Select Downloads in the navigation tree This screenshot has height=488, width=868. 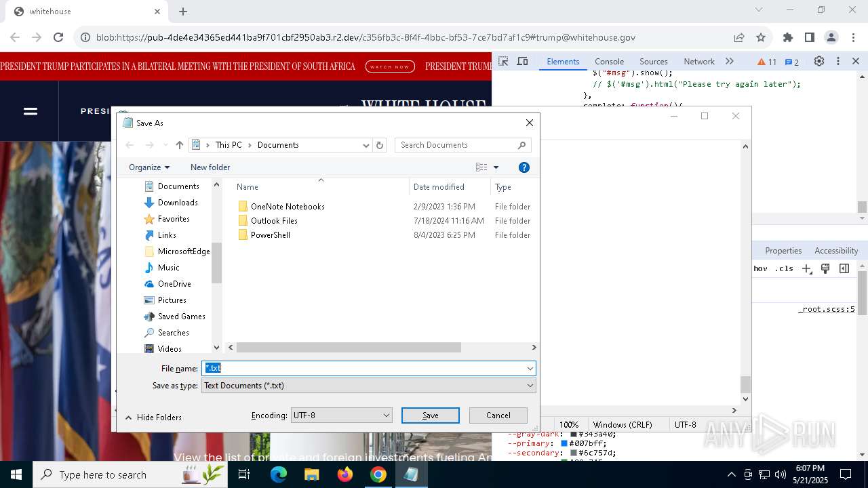click(x=171, y=203)
